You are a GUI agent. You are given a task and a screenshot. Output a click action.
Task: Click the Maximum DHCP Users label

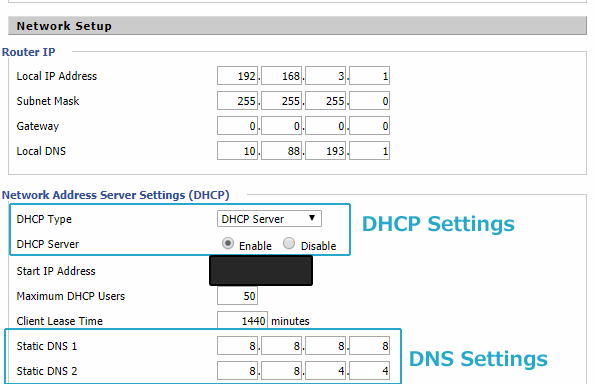coord(71,296)
